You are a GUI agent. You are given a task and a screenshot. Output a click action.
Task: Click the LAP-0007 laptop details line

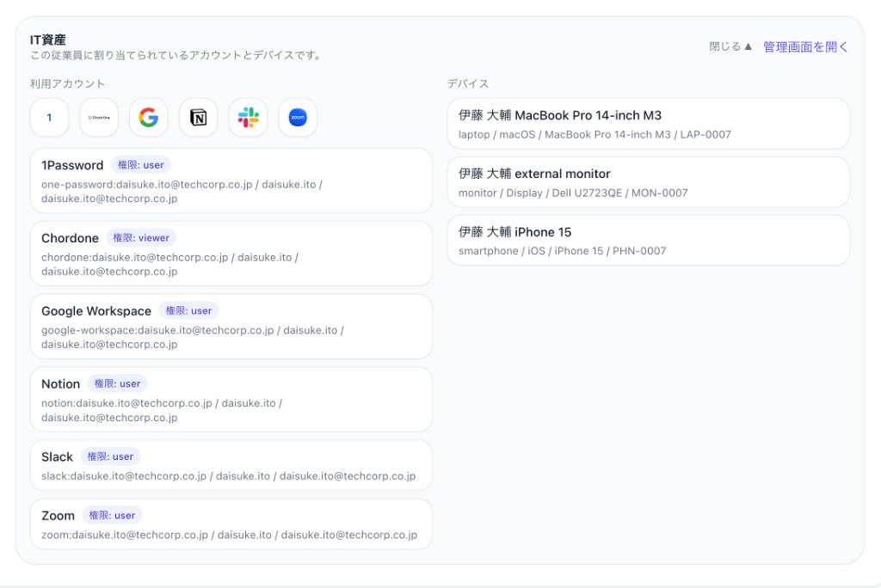point(595,135)
